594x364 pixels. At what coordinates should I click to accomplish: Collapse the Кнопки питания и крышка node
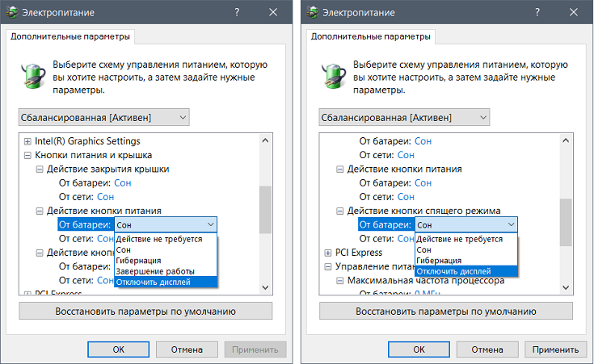click(x=27, y=155)
